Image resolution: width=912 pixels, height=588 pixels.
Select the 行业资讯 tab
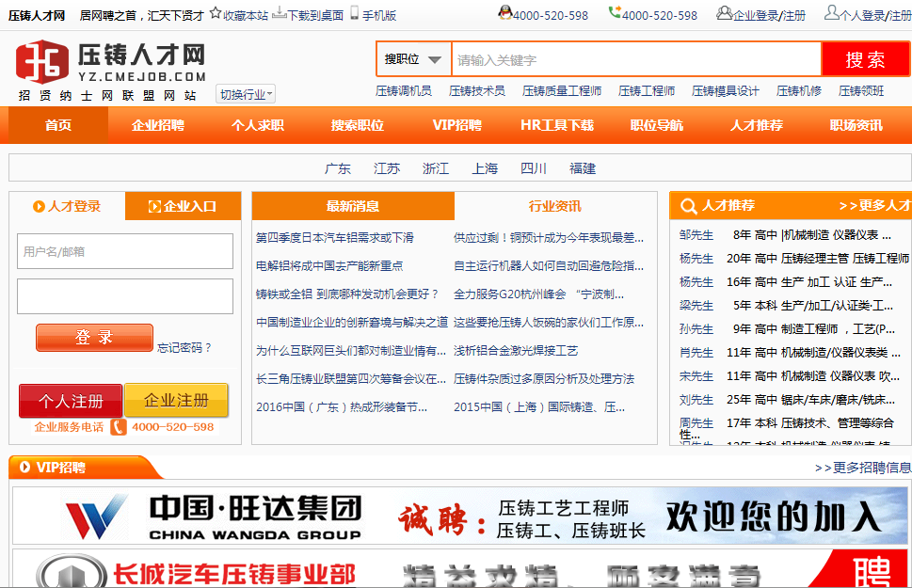pos(555,206)
